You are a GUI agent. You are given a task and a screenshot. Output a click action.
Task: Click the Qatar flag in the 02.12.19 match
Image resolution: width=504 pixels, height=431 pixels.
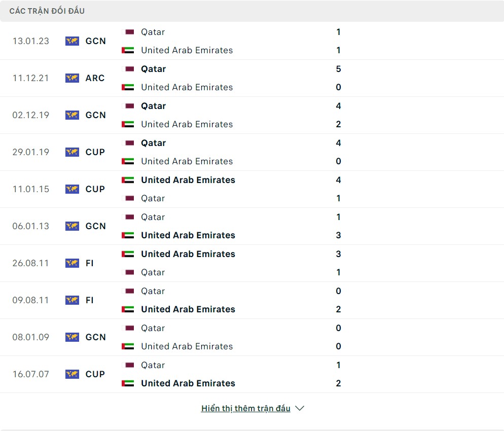coord(130,106)
